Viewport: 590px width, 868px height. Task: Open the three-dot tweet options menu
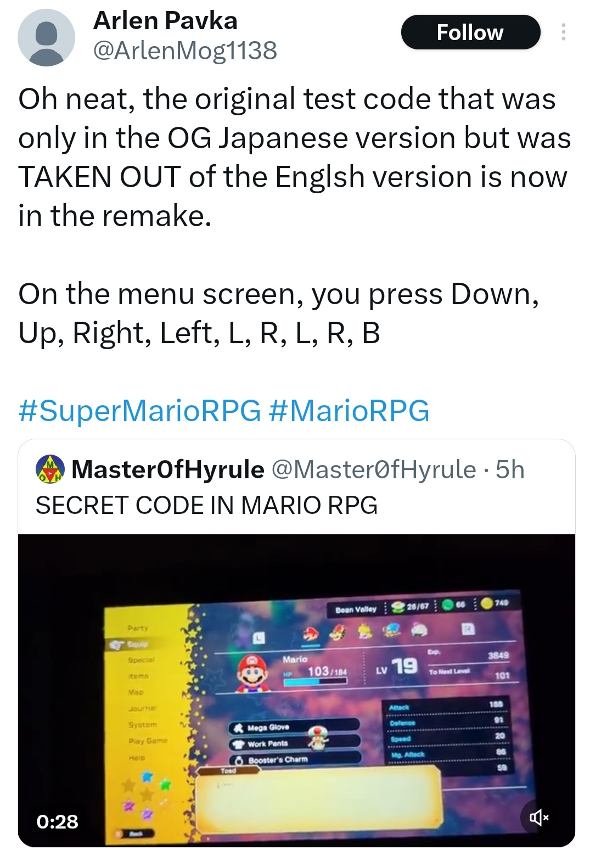coord(563,32)
